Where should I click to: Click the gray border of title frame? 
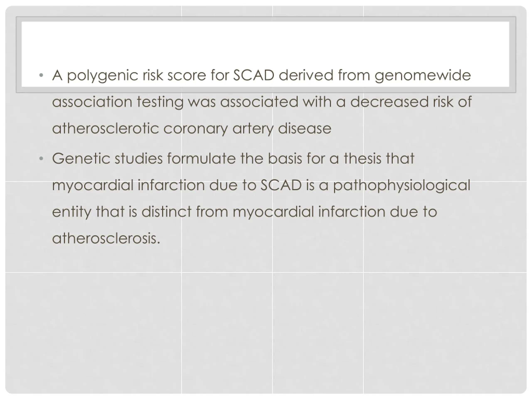pyautogui.click(x=266, y=19)
